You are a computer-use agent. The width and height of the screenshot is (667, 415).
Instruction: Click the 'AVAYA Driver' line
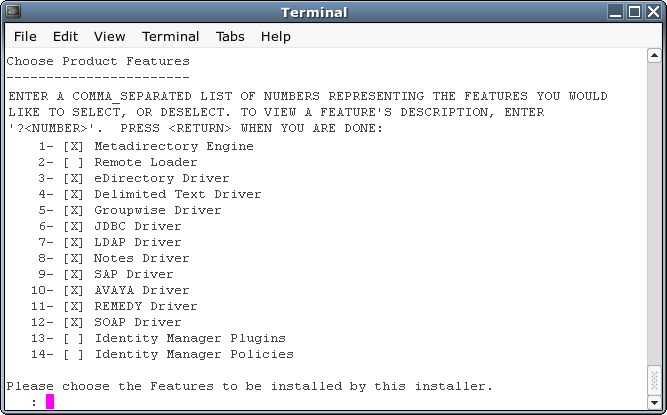(x=110, y=290)
